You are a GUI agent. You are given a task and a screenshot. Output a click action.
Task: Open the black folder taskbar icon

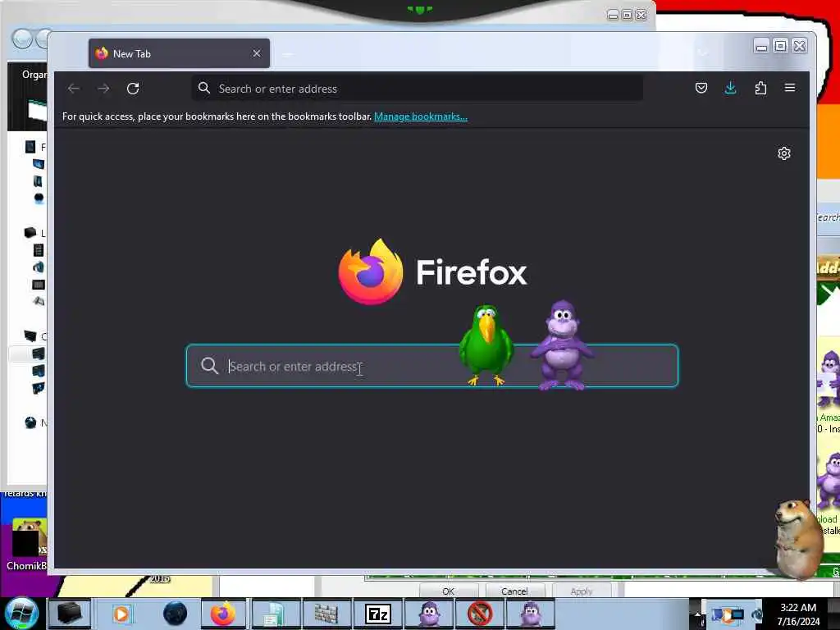coord(70,614)
